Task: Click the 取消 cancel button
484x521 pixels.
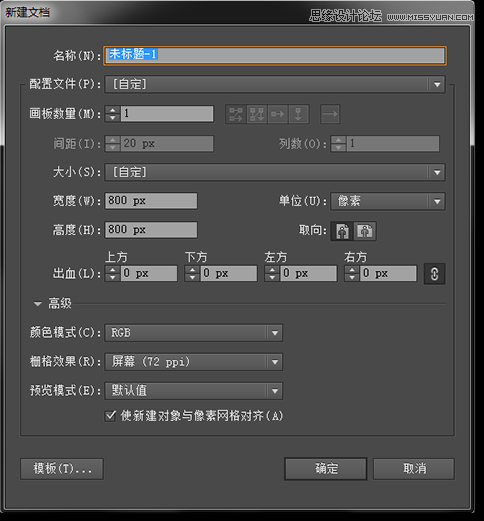Action: coord(414,469)
